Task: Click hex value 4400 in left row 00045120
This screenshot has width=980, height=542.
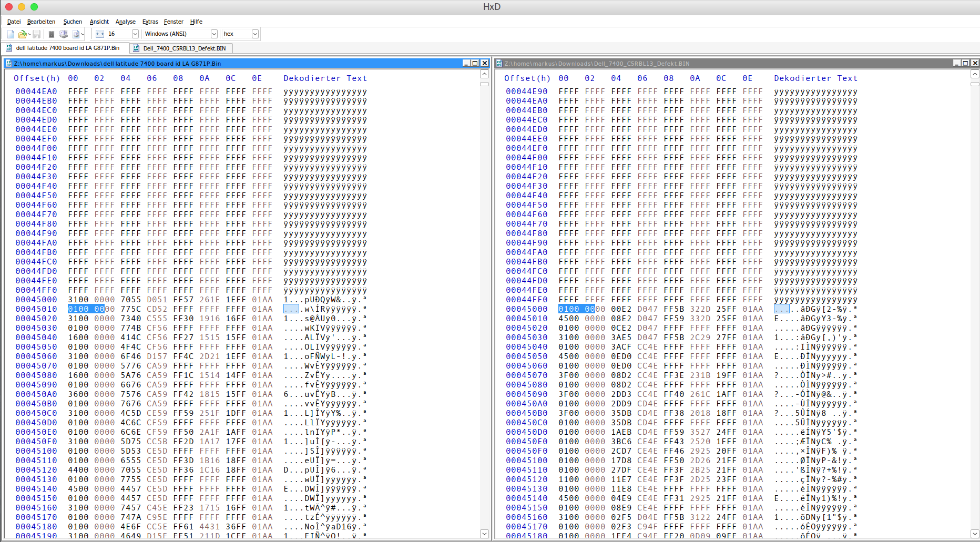Action: coord(78,470)
